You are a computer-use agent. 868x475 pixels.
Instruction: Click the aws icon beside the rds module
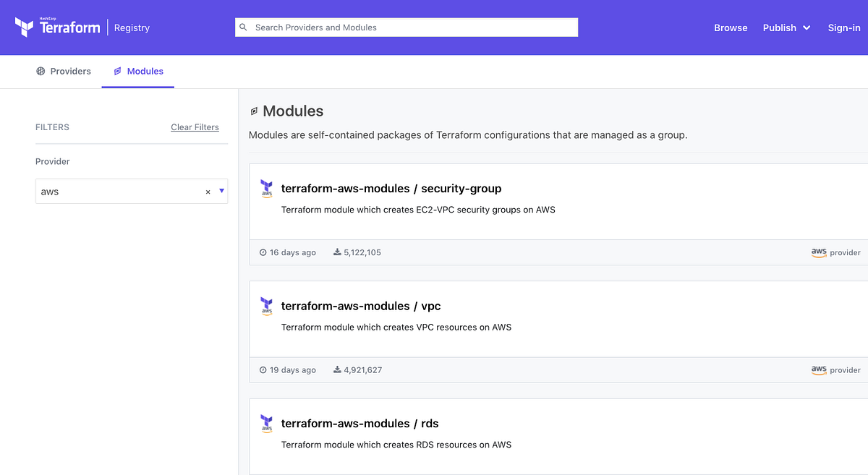click(x=267, y=424)
